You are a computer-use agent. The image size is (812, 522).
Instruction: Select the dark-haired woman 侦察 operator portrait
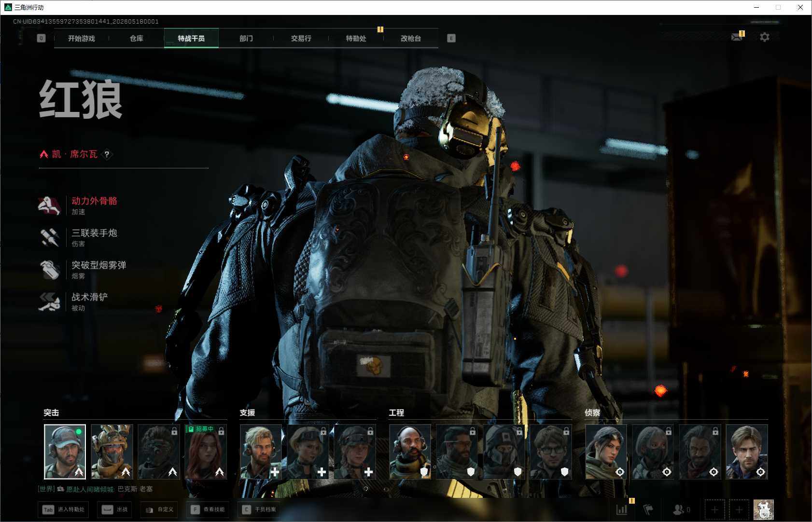[x=606, y=452]
